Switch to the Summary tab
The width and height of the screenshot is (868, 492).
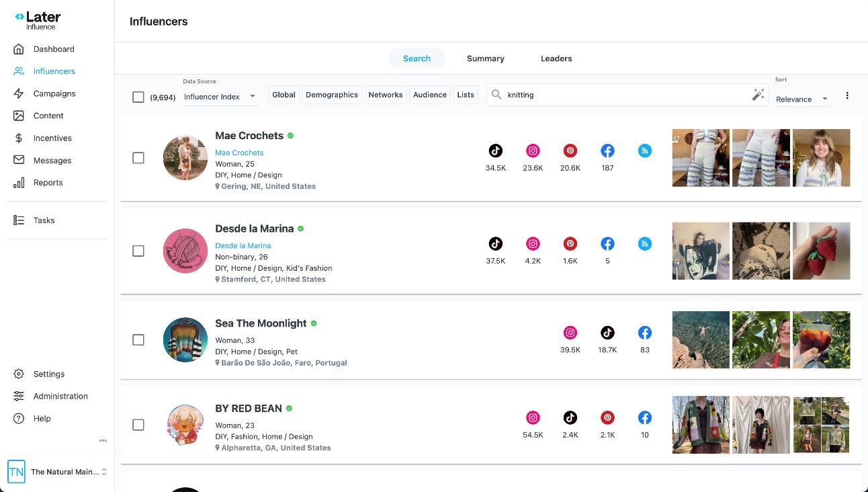pyautogui.click(x=485, y=58)
